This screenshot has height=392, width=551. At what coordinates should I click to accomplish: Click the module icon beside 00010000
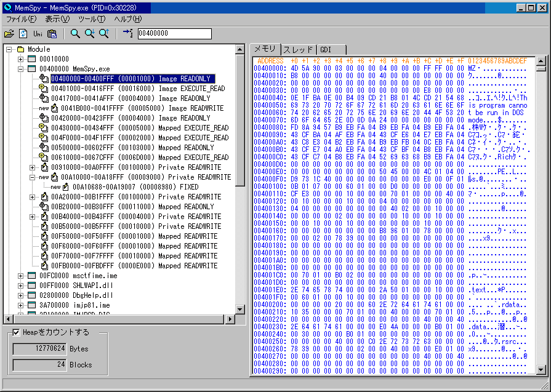click(x=31, y=59)
